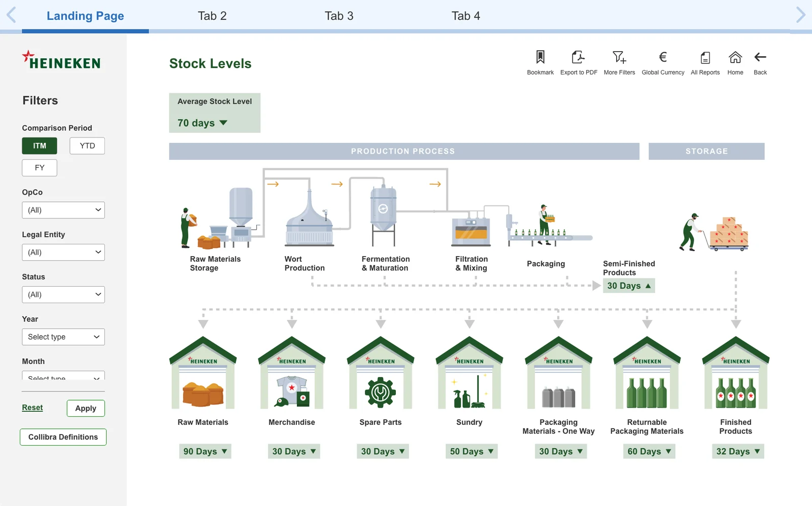Expand the Raw Materials 90 Days value
The height and width of the screenshot is (506, 812).
pyautogui.click(x=205, y=451)
